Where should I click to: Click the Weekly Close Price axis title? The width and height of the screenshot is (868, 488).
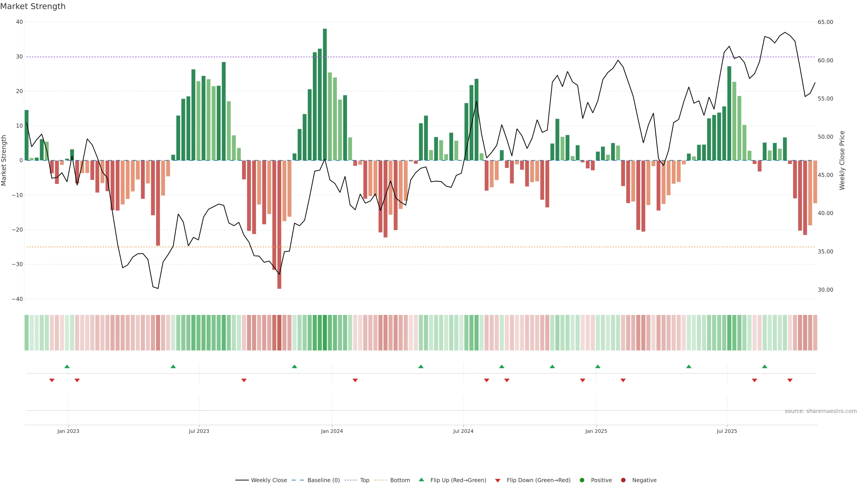coord(842,160)
